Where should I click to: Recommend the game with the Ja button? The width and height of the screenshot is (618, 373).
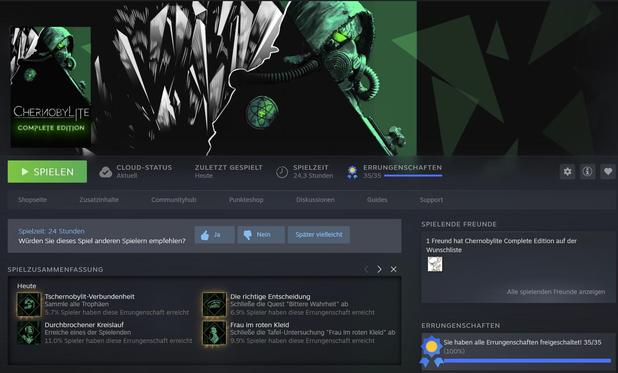[214, 235]
